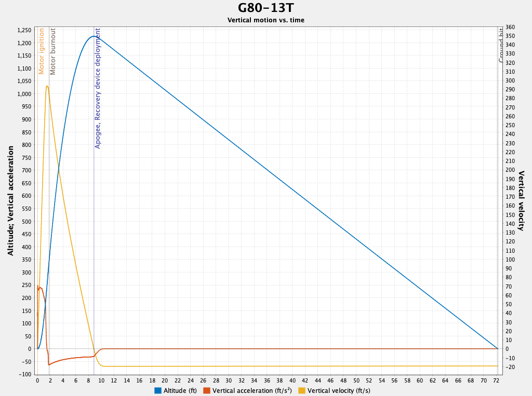Click the yellow velocity curve peak

coord(46,87)
